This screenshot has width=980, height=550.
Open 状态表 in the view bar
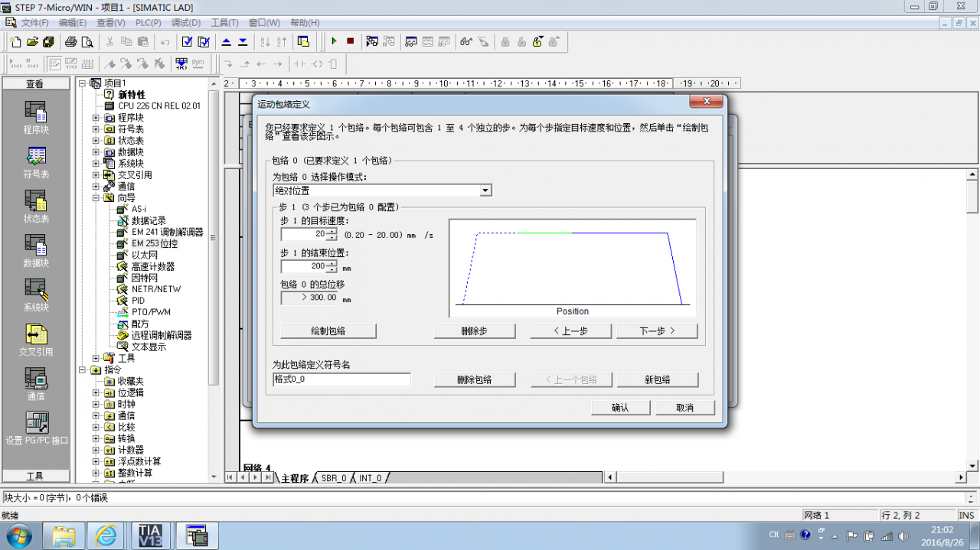tap(36, 207)
